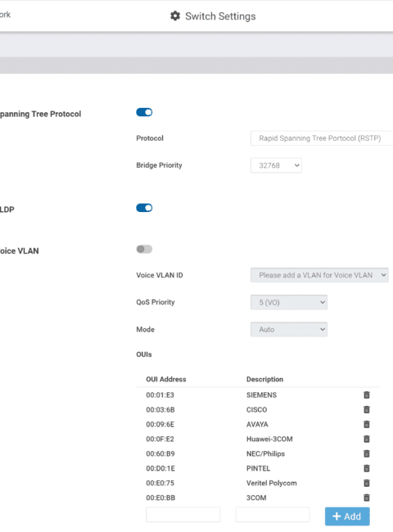The width and height of the screenshot is (393, 532).
Task: Delete the Veritel Polycom OUI entry
Action: point(367,483)
